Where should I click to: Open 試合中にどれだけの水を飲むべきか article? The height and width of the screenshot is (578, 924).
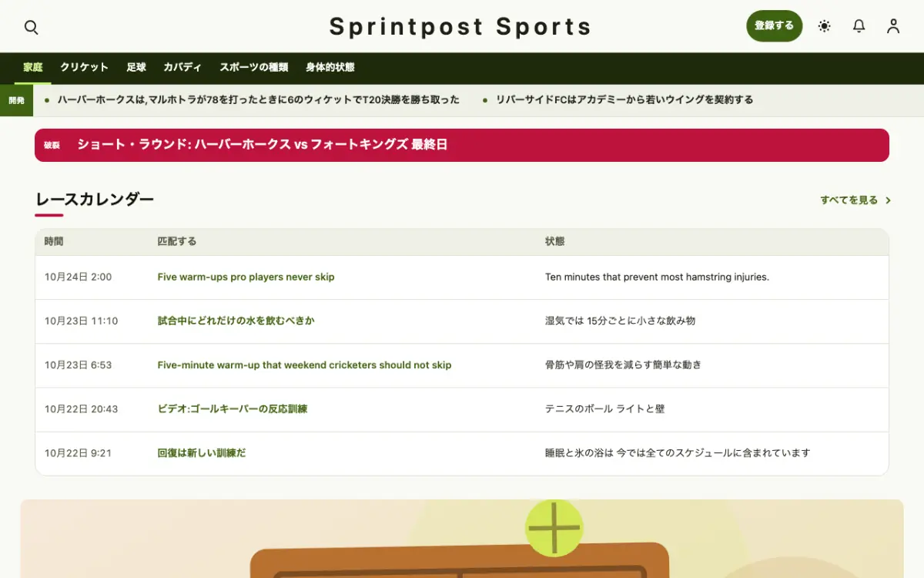(x=236, y=321)
